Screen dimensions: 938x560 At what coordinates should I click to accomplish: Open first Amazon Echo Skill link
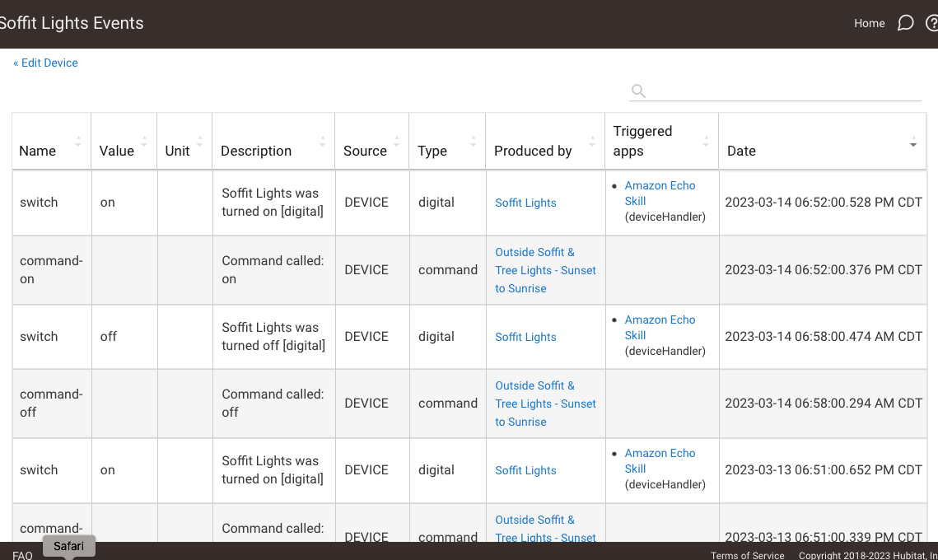(x=660, y=194)
